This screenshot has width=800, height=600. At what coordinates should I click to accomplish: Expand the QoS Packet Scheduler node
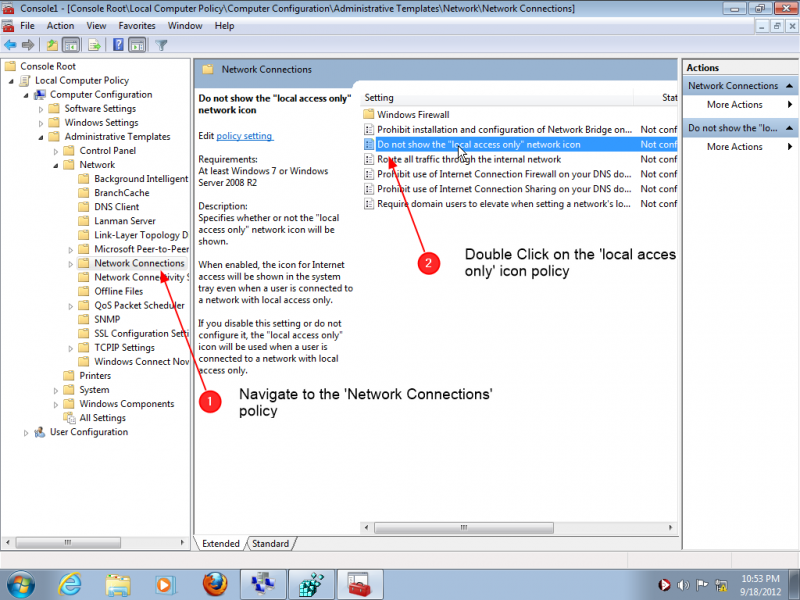coord(70,306)
